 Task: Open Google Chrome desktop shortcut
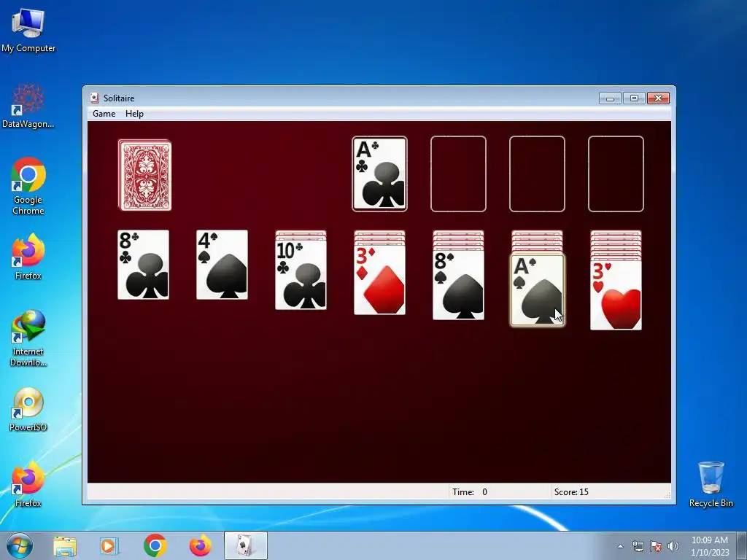pyautogui.click(x=28, y=186)
